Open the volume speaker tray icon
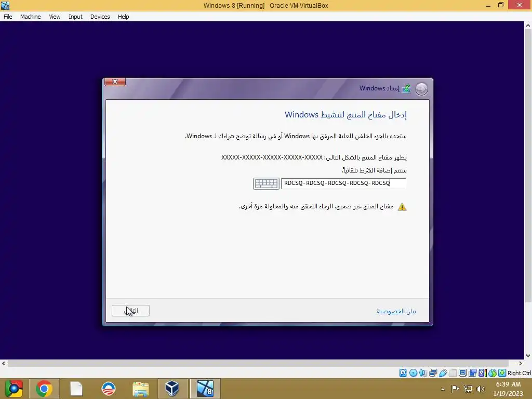 pyautogui.click(x=480, y=389)
